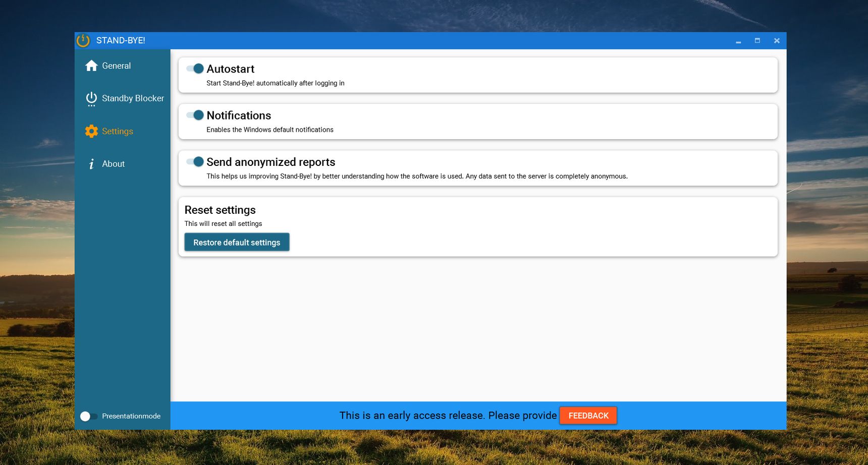The height and width of the screenshot is (465, 868).
Task: Click the STAND-BYE! title text
Action: coord(121,40)
